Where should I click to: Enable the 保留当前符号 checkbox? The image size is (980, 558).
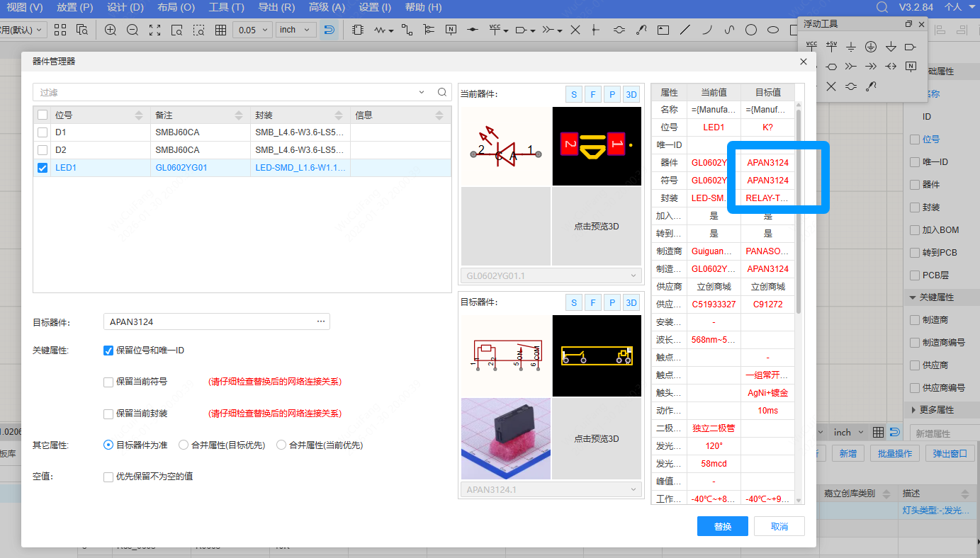click(x=108, y=382)
